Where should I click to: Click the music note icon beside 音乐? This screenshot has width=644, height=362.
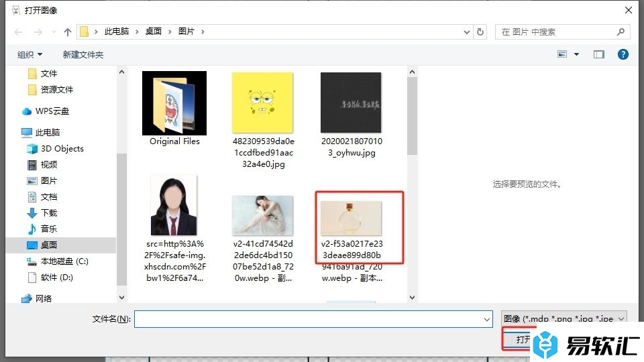[32, 229]
